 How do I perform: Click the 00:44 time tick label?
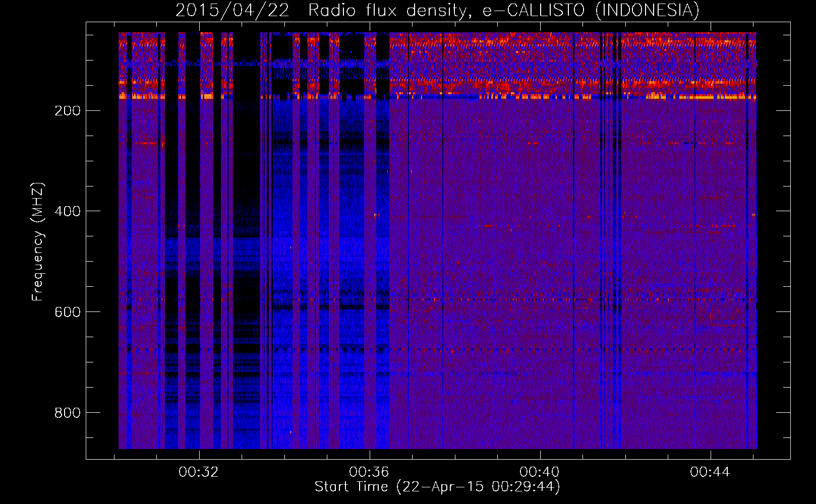[x=710, y=472]
